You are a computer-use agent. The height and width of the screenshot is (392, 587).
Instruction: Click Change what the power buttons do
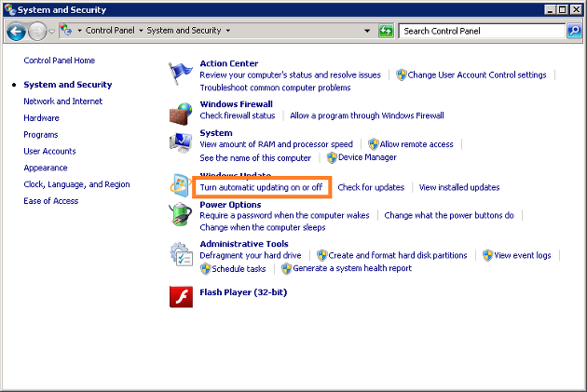click(449, 215)
